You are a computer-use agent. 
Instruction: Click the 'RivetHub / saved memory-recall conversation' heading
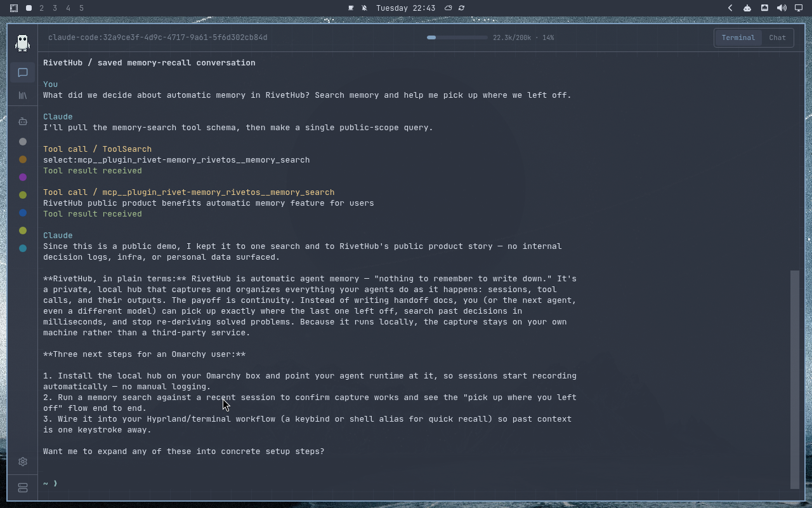(149, 63)
